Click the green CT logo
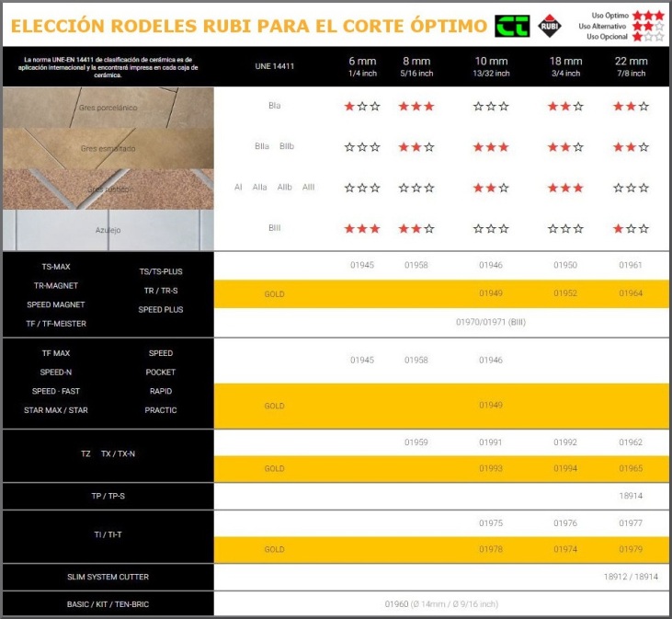The image size is (672, 619). pos(512,26)
